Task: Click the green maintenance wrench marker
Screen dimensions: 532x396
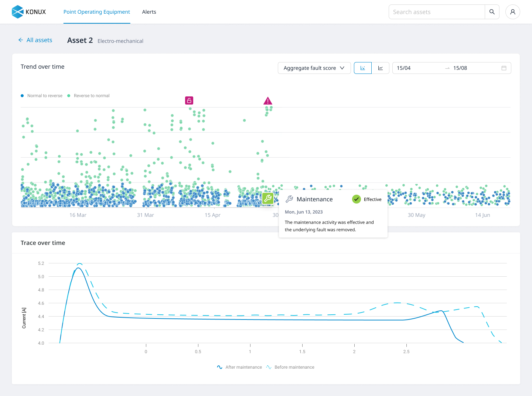Action: point(267,198)
